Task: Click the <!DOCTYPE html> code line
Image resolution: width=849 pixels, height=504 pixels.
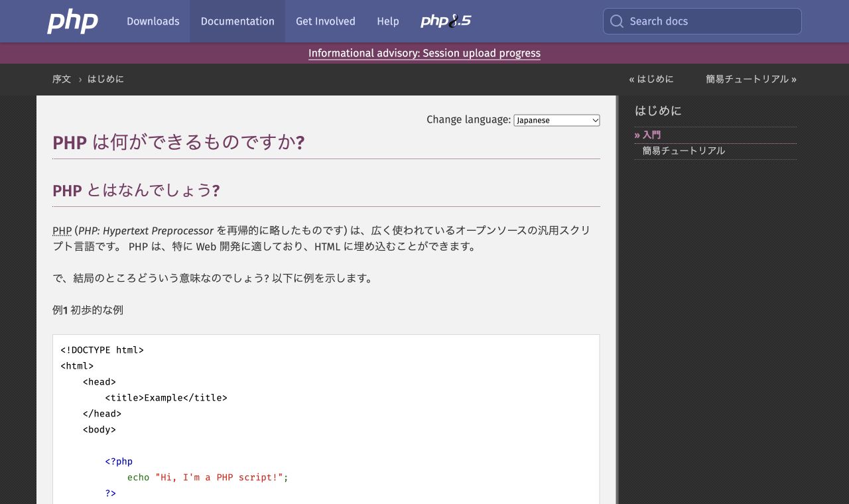Action: click(x=102, y=350)
